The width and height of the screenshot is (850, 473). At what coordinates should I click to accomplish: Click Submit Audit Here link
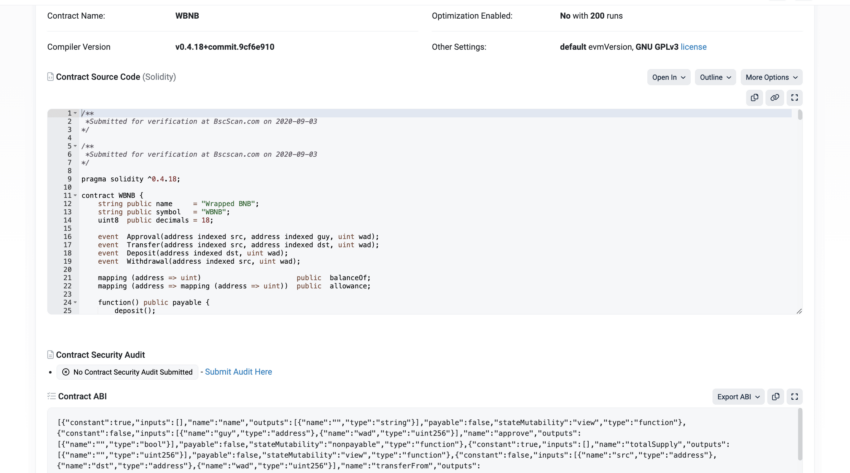click(x=239, y=372)
